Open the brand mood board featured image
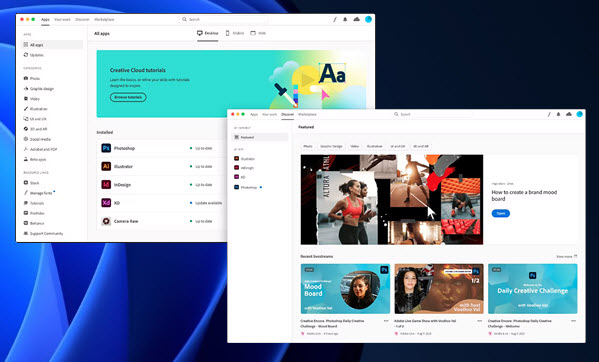The image size is (599, 362). (x=392, y=199)
